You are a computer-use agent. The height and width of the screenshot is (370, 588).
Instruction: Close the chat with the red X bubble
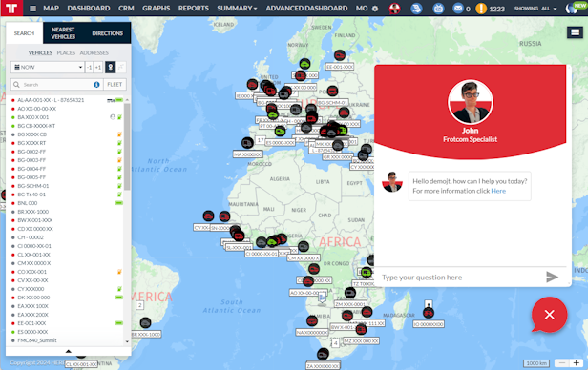(550, 315)
